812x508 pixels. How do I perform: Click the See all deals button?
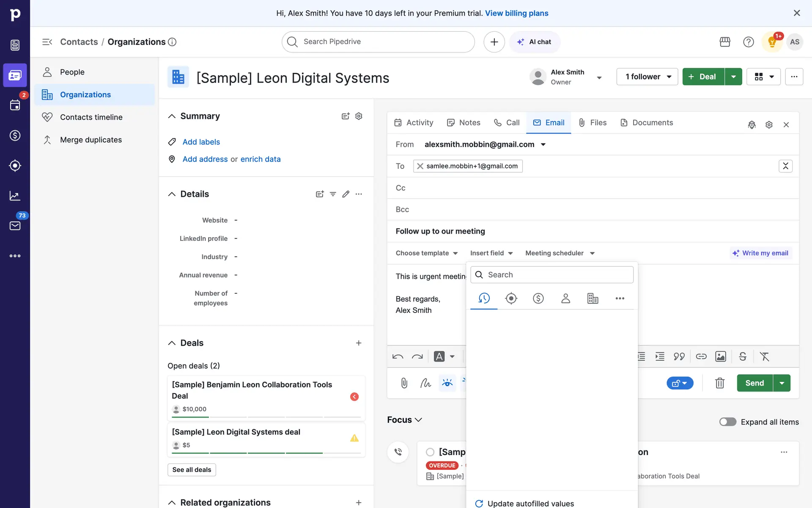pyautogui.click(x=192, y=469)
